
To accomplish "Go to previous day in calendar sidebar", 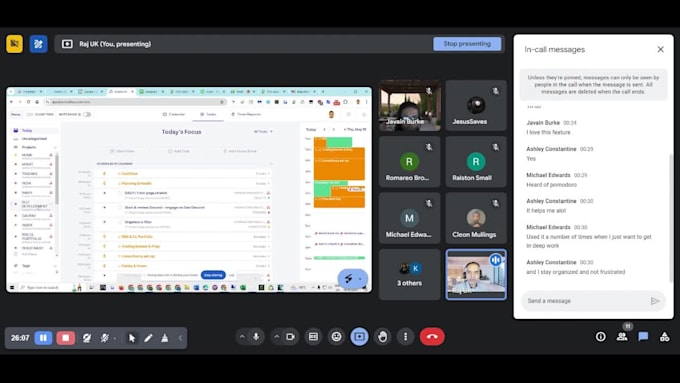I will [324, 129].
